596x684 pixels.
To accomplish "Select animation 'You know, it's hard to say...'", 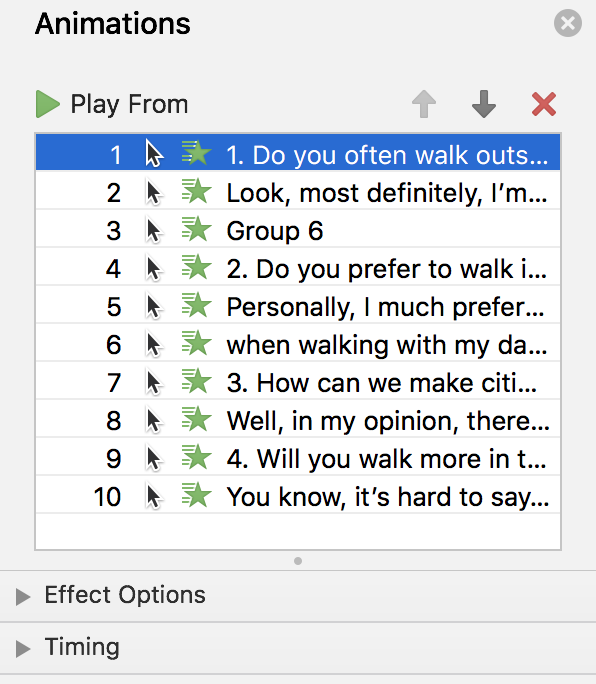I will coord(298,495).
